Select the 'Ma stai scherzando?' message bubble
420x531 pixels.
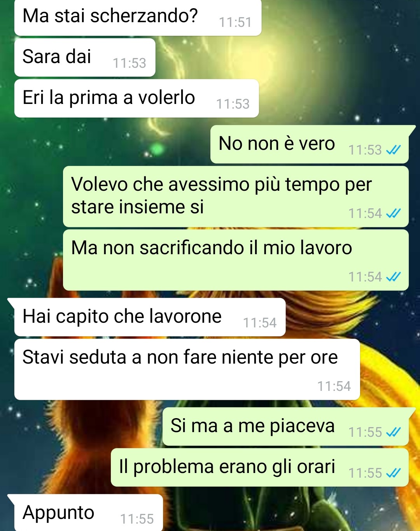pos(138,18)
